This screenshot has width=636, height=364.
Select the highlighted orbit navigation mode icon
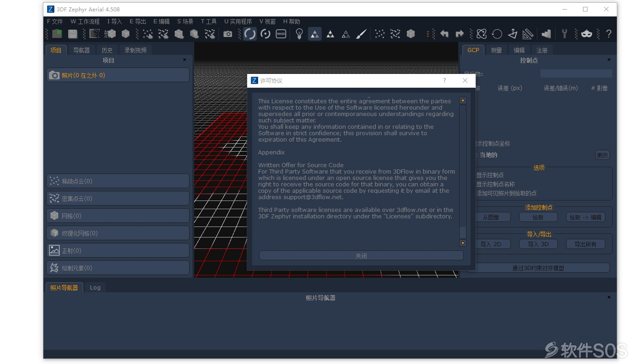tap(250, 34)
